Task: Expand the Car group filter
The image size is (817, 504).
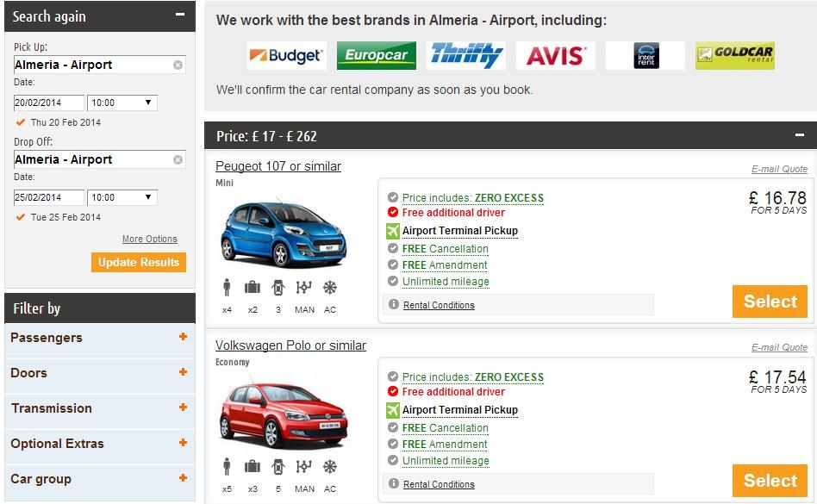Action: tap(183, 478)
